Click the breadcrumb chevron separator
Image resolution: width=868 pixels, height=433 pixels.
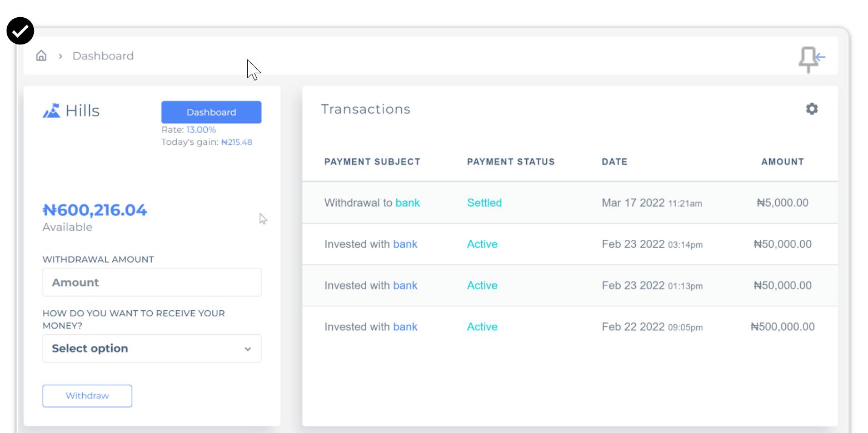pyautogui.click(x=60, y=56)
